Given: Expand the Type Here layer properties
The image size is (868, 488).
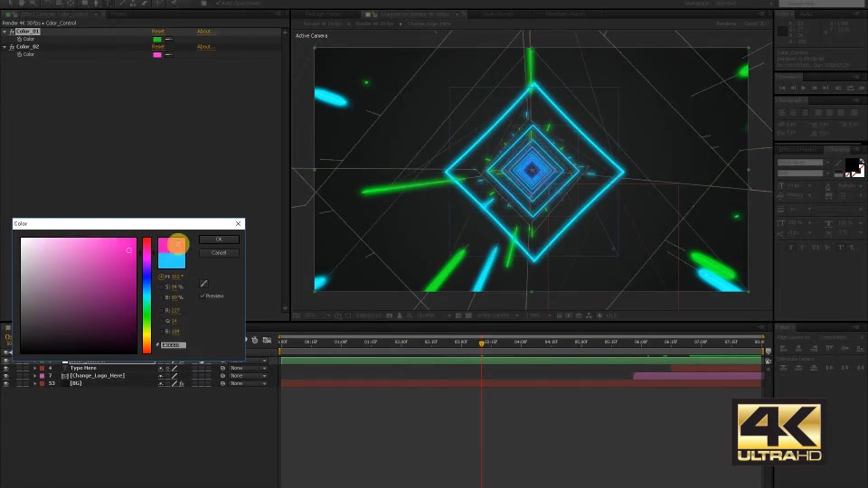Looking at the screenshot, I should pyautogui.click(x=35, y=368).
